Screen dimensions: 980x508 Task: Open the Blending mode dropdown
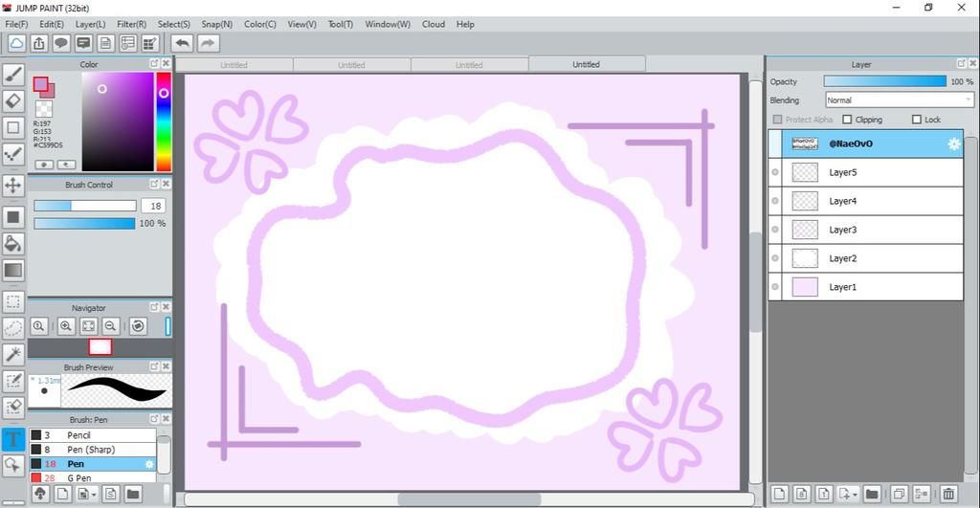[x=899, y=100]
